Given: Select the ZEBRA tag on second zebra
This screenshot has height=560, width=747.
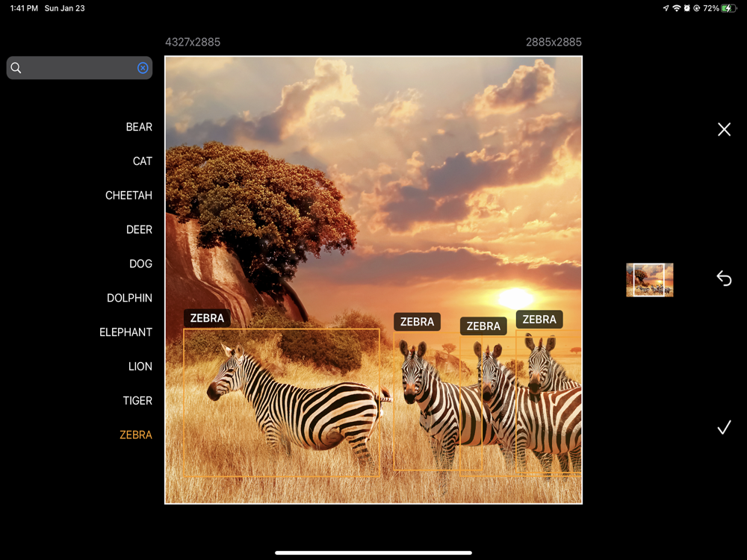Looking at the screenshot, I should [417, 322].
